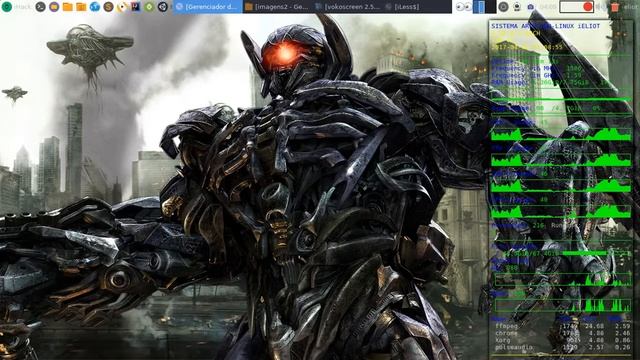The image size is (640, 360).
Task: Open the orange folder beside the purple icon
Action: 68,7
